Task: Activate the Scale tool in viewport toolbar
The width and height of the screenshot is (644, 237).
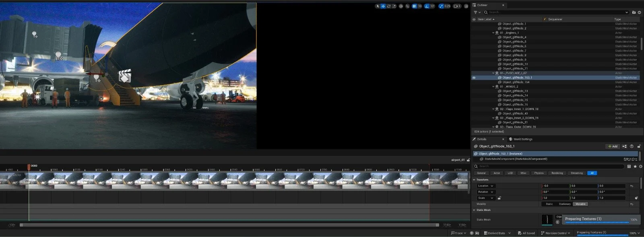Action: tap(394, 6)
